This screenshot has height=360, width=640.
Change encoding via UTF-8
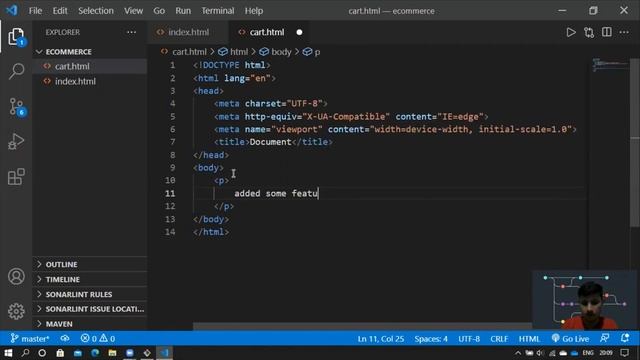(469, 339)
